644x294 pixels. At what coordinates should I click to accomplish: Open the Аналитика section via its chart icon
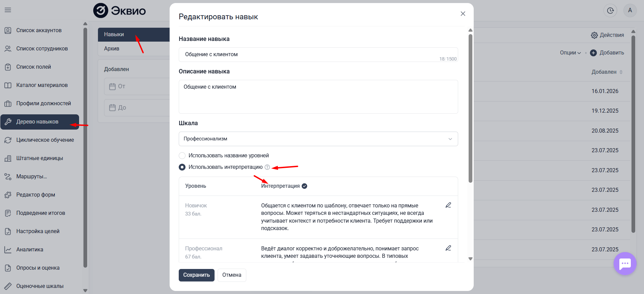tap(8, 249)
